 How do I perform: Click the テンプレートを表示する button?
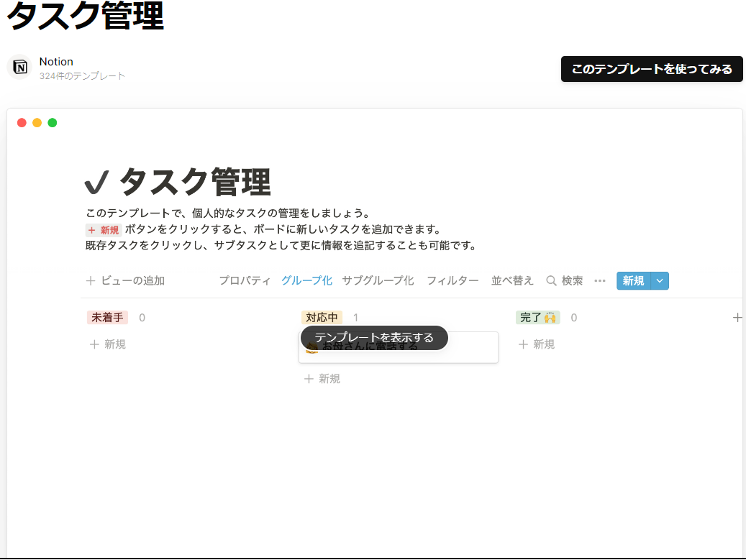tap(374, 338)
